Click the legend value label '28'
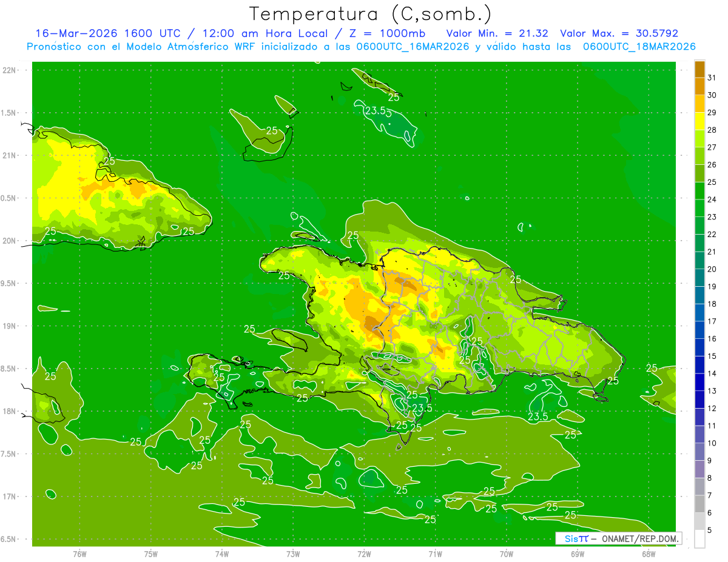Image resolution: width=728 pixels, height=562 pixels. tap(712, 130)
